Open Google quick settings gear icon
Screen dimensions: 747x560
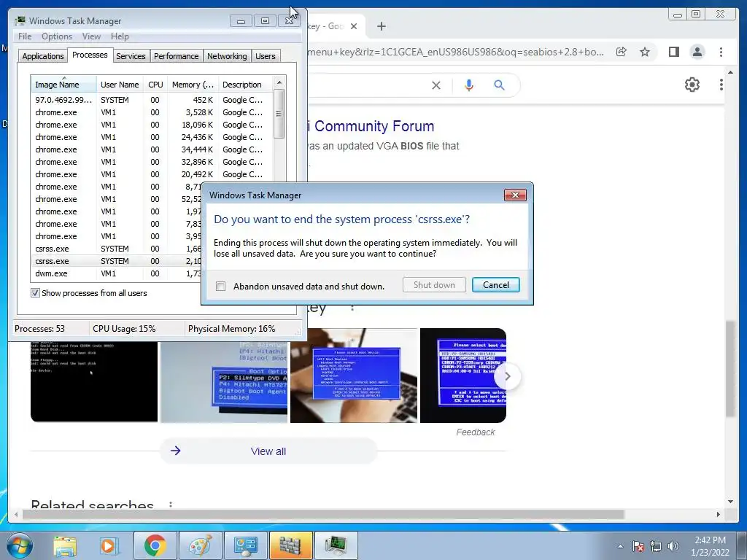tap(692, 85)
